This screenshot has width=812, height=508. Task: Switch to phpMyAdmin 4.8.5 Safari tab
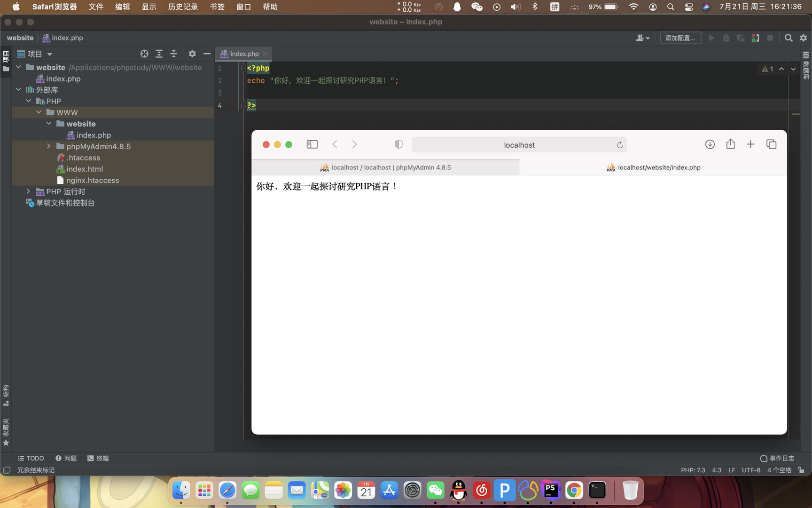pyautogui.click(x=385, y=167)
